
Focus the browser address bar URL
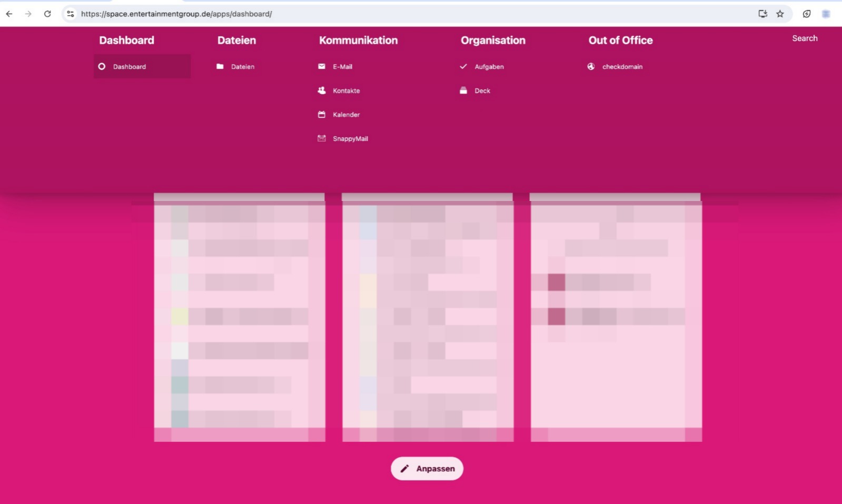(x=369, y=14)
